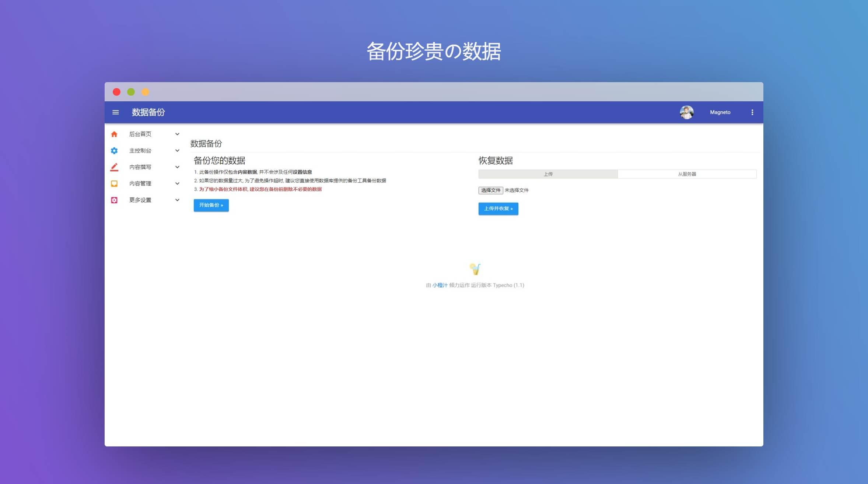Expand the 后台首页 chevron
Image resolution: width=868 pixels, height=484 pixels.
click(177, 134)
